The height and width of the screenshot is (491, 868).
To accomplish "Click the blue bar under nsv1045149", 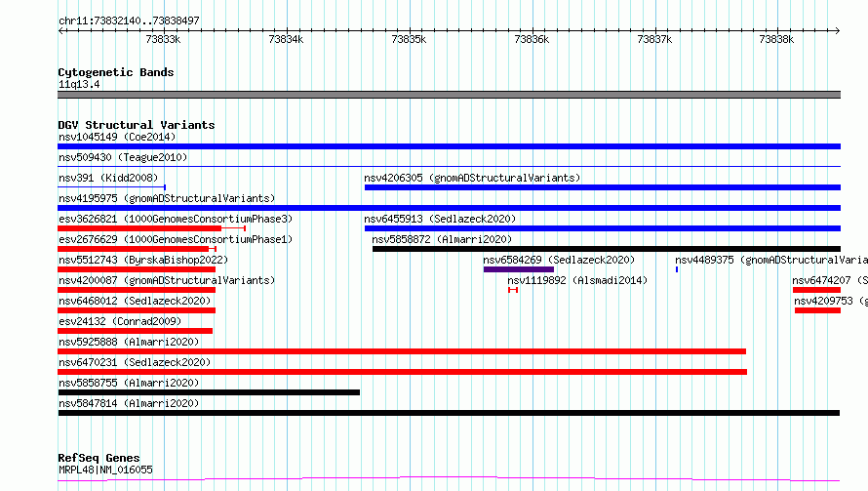I will pos(449,146).
